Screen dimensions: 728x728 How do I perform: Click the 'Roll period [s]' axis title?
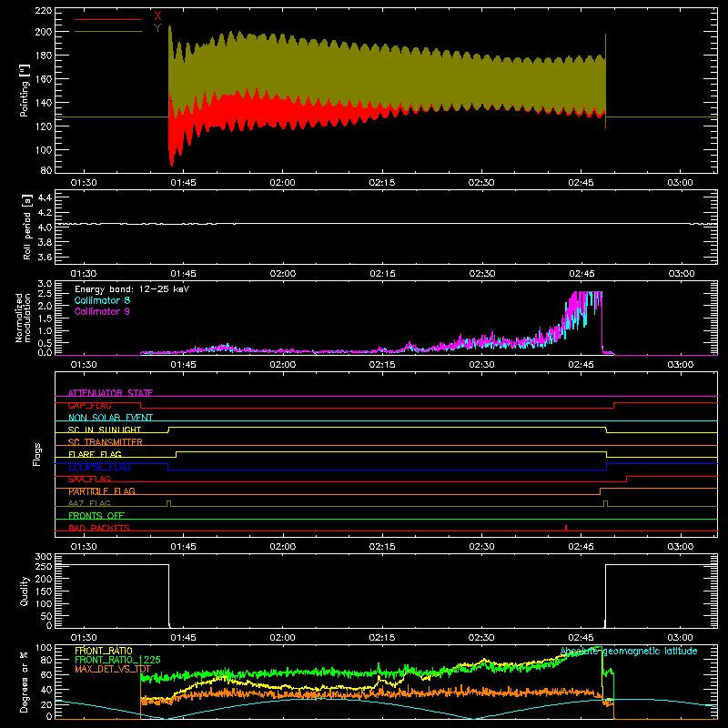pos(26,227)
